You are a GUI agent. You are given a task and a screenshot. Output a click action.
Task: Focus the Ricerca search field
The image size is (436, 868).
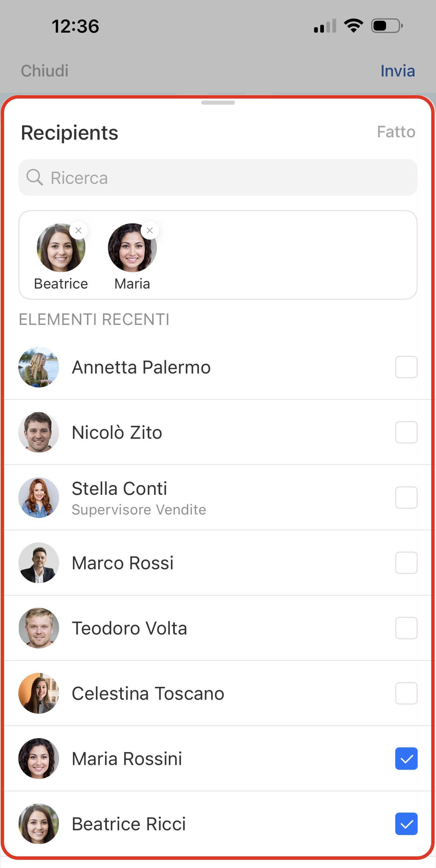pos(224,178)
